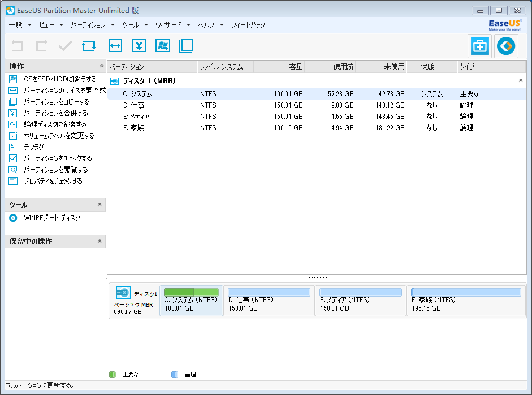Collapse the 操作 panel section

101,66
